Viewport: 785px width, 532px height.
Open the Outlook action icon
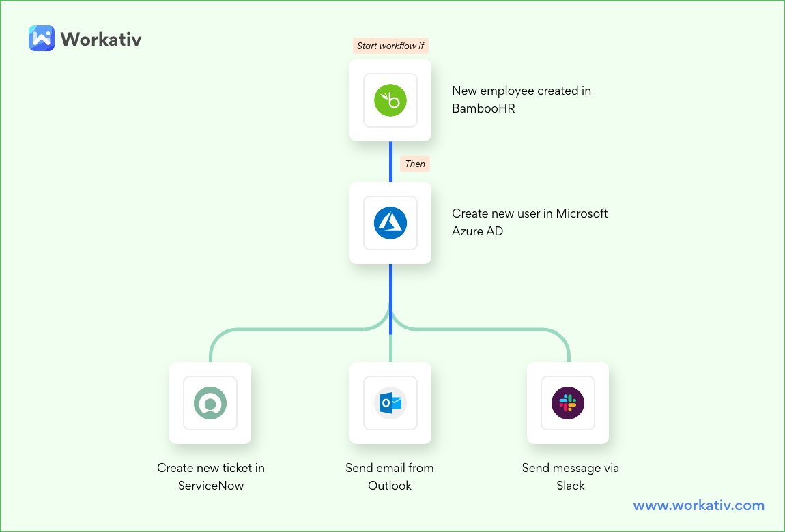390,403
